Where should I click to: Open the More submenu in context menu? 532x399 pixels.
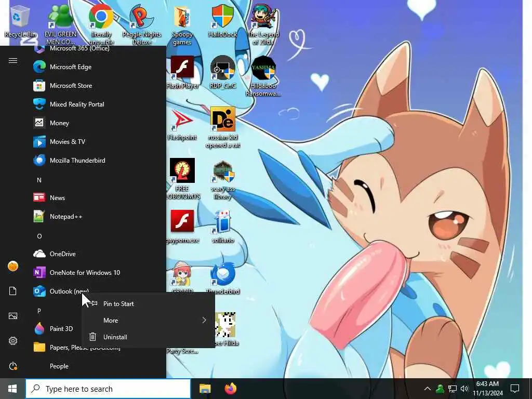point(148,320)
